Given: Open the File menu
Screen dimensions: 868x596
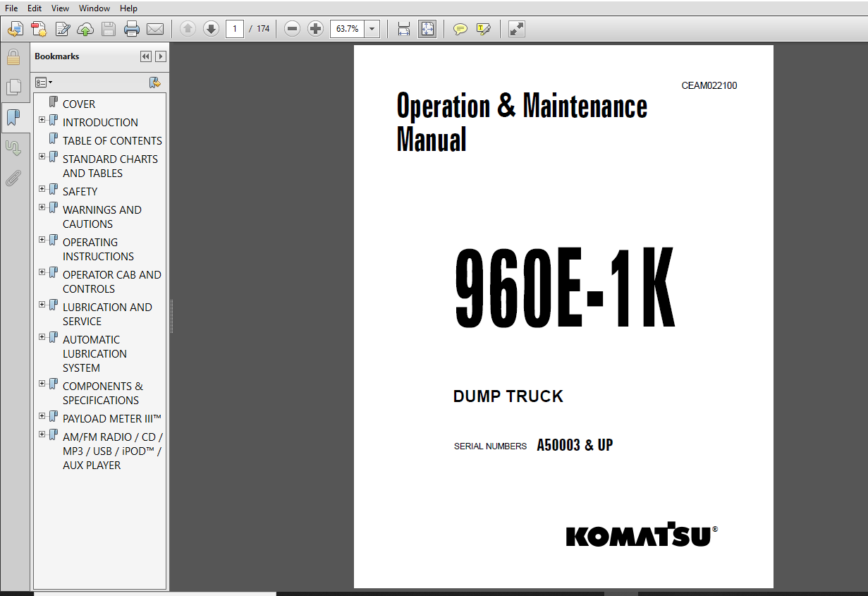Looking at the screenshot, I should [x=11, y=8].
